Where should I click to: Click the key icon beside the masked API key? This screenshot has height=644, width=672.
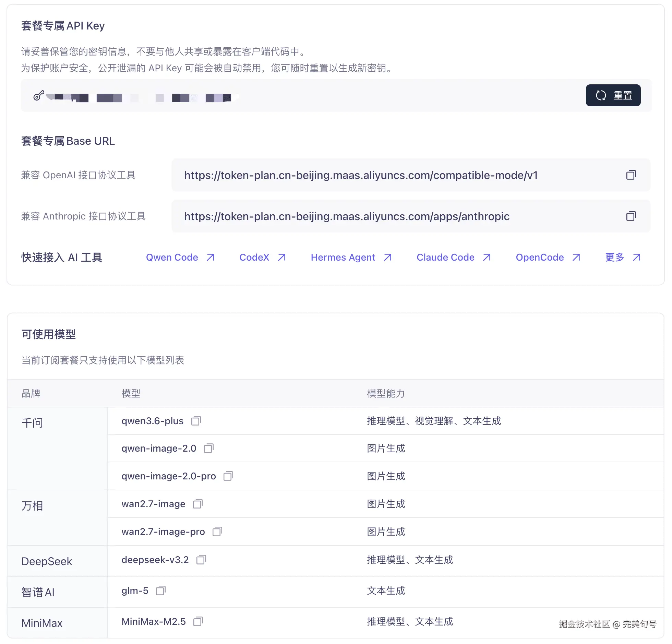(38, 95)
